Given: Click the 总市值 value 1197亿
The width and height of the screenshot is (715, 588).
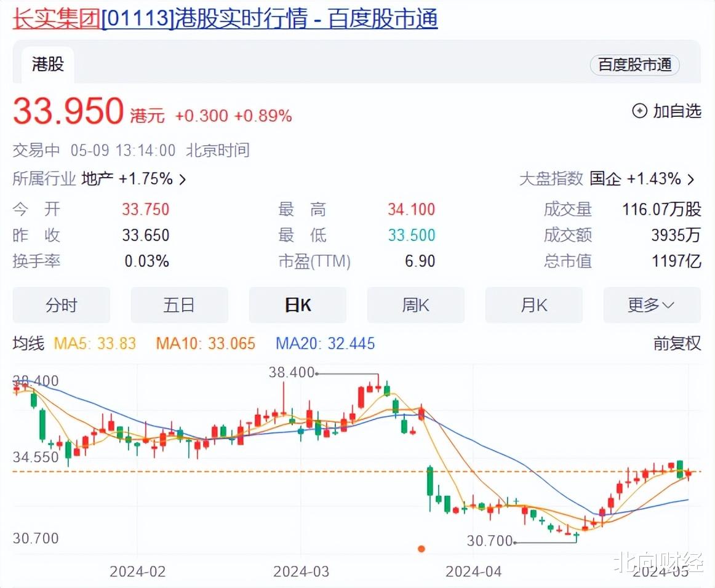Looking at the screenshot, I should click(676, 261).
